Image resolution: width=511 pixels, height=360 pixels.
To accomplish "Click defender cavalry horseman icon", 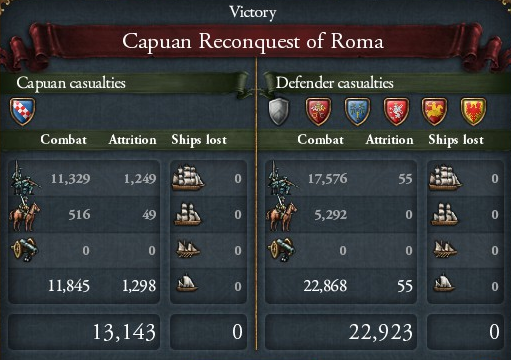I will (x=282, y=214).
